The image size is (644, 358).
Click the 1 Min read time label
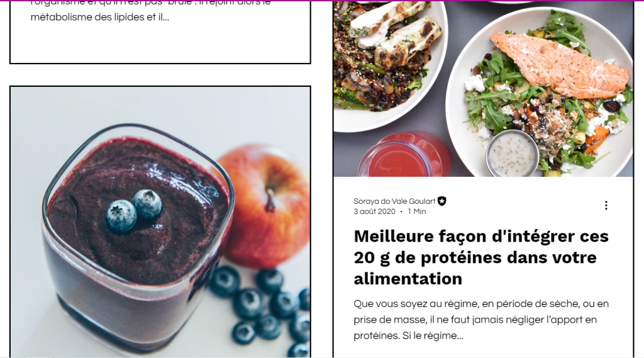point(416,211)
